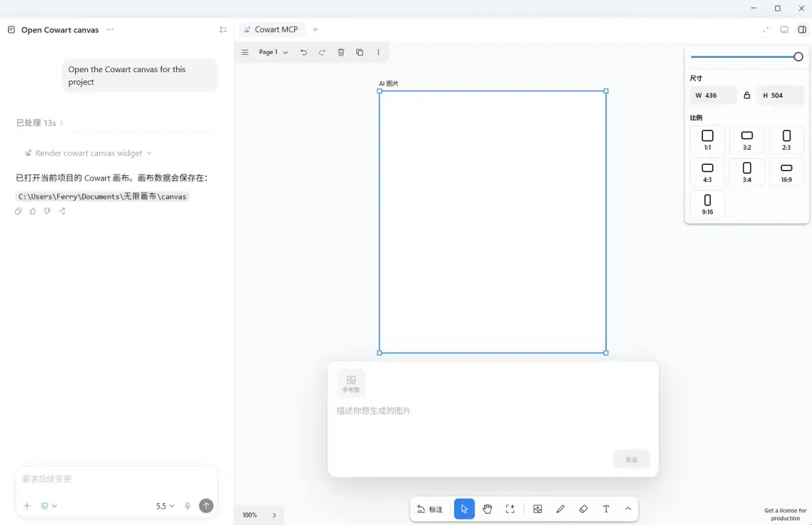
Task: Select the 4:3 ratio option
Action: tap(707, 172)
